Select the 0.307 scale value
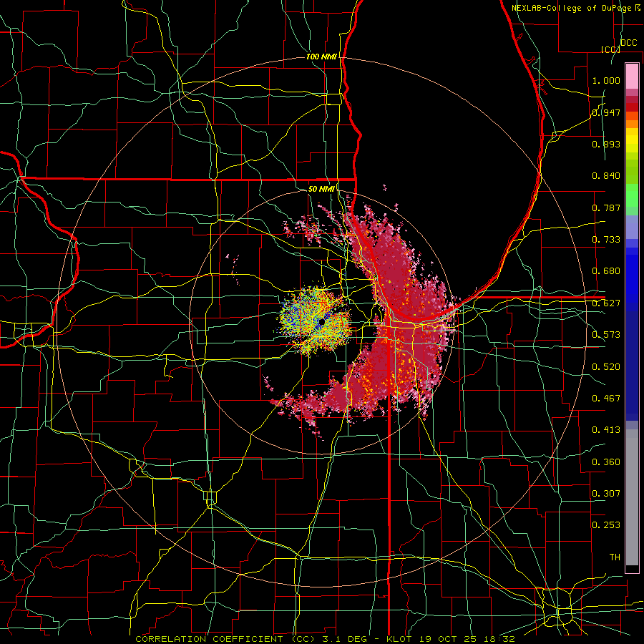Screen dimensions: 644x644 [x=606, y=494]
